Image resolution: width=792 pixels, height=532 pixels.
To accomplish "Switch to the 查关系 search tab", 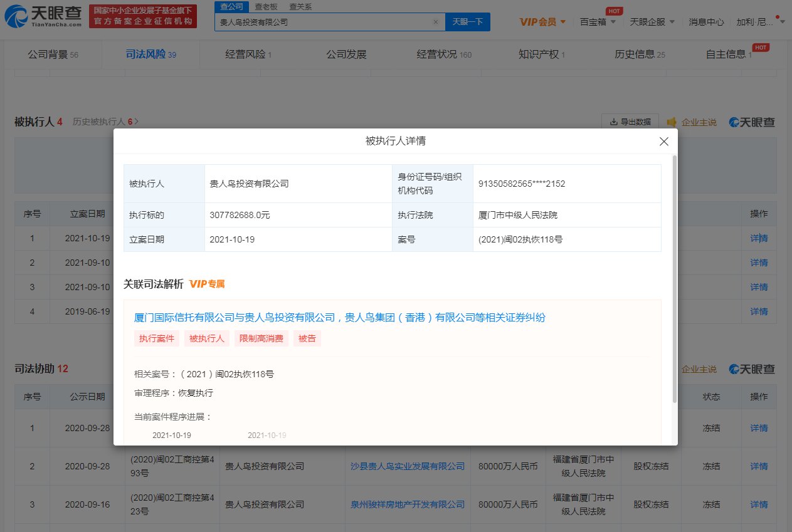I will coord(300,7).
